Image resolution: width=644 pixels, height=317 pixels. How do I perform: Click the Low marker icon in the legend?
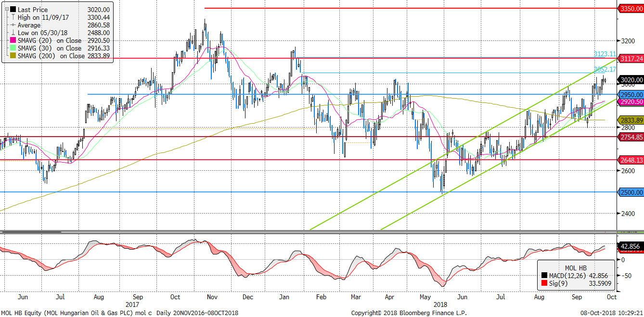pyautogui.click(x=13, y=33)
